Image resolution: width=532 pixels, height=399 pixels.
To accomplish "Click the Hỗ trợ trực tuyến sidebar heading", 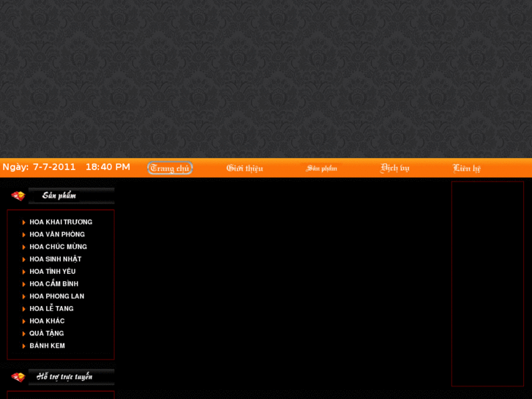I will pyautogui.click(x=64, y=376).
